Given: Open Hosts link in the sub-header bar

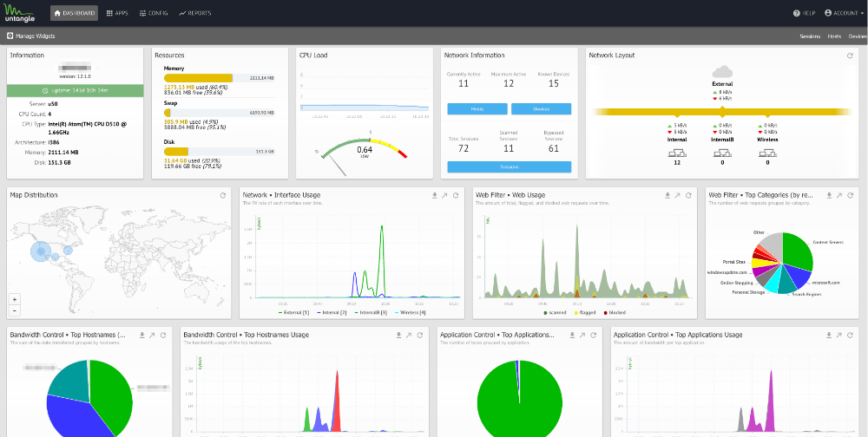Looking at the screenshot, I should click(x=834, y=36).
